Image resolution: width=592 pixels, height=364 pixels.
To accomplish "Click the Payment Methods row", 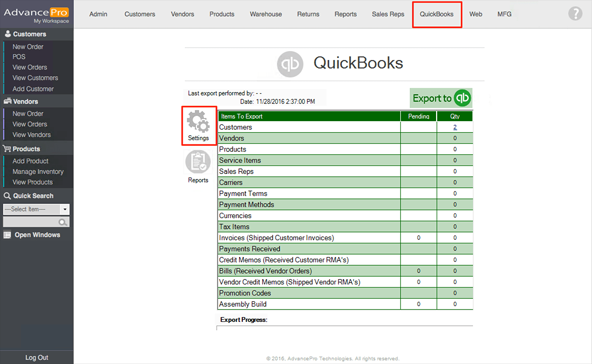I will [345, 204].
